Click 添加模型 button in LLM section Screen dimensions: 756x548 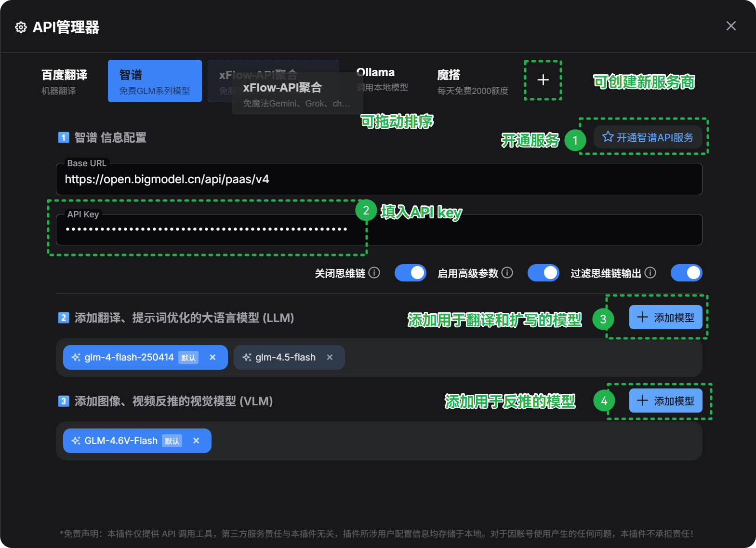665,317
